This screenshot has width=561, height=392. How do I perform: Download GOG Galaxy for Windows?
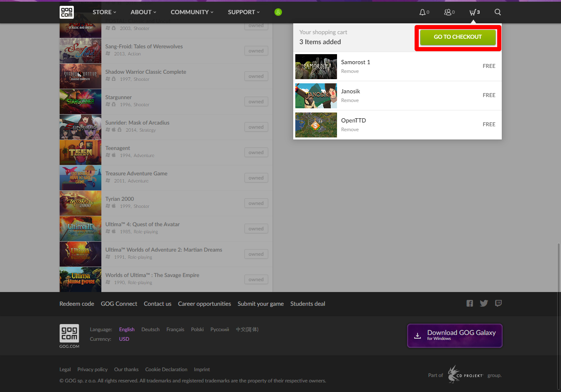coord(455,336)
